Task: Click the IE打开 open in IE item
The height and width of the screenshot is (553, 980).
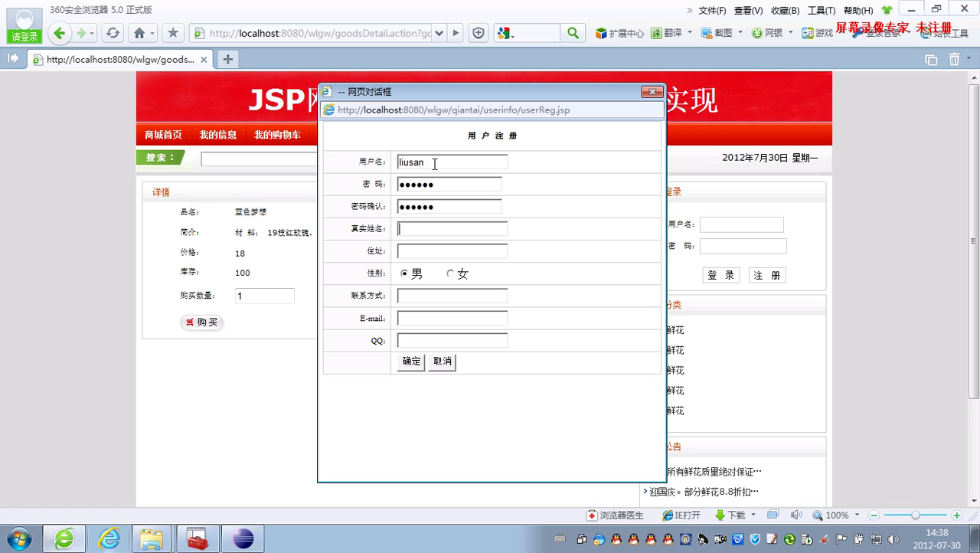Action: tap(681, 515)
